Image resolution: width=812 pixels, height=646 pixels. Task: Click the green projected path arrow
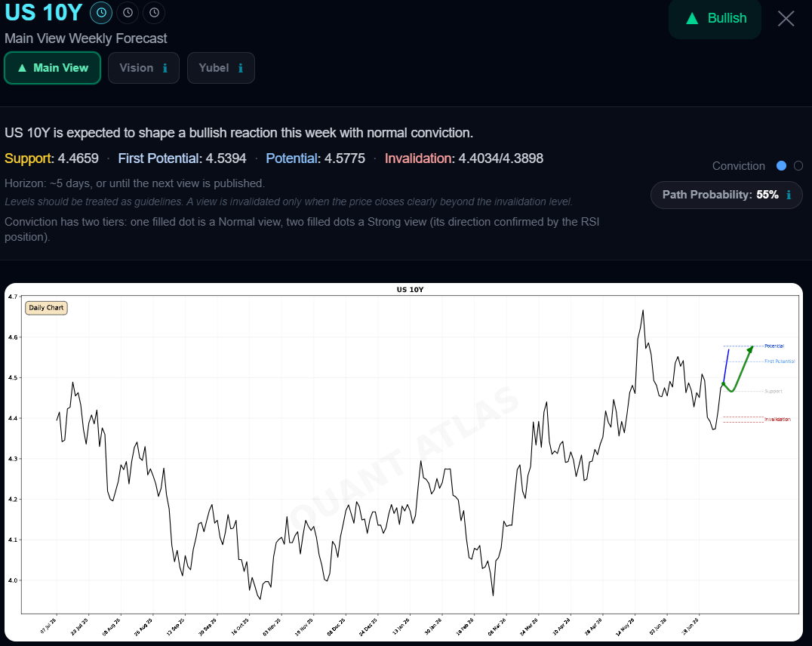point(739,371)
